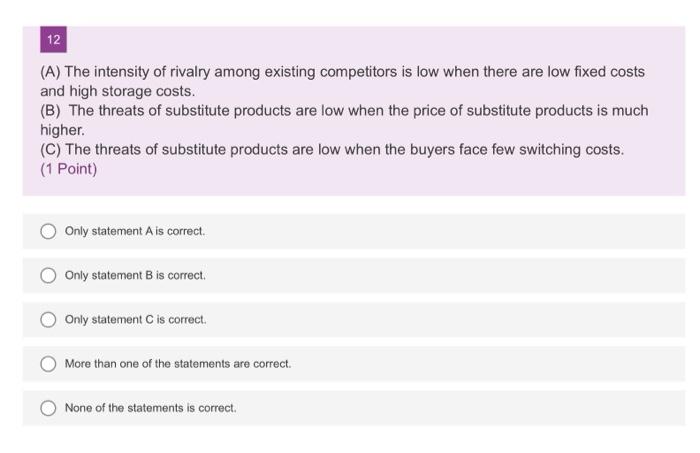Choose the "Only statement B is correct" radio circle
This screenshot has height=453, width=700.
48,276
